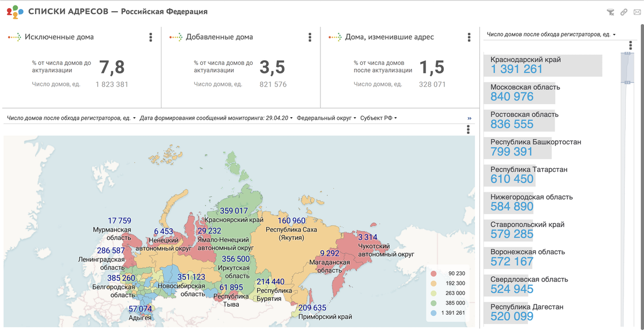Screen dimensions: 644x333
Task: Click the clear filters funnel icon
Action: pyautogui.click(x=610, y=12)
